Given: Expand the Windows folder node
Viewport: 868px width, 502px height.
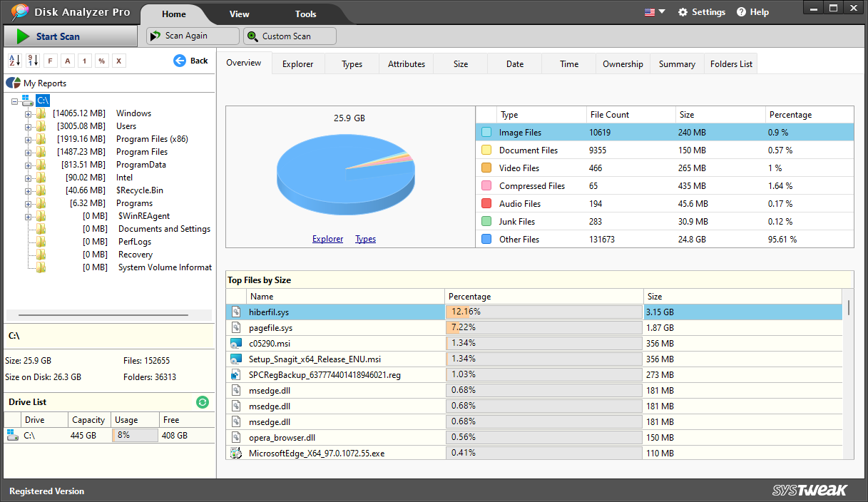Looking at the screenshot, I should 29,113.
